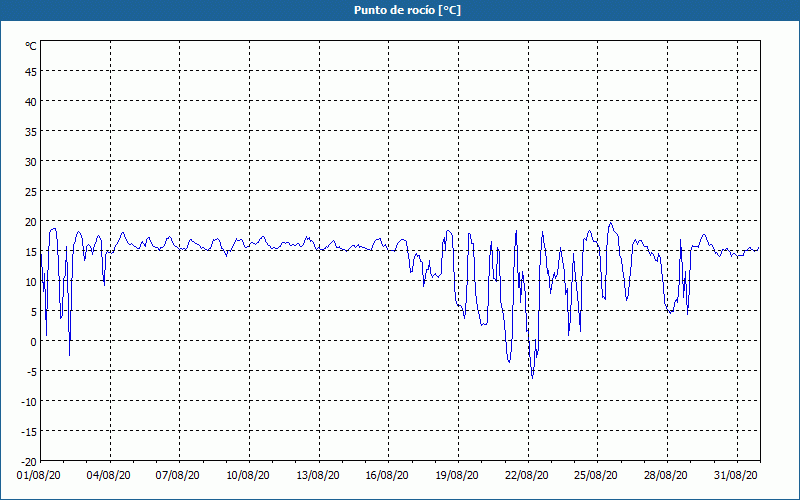The image size is (800, 500).
Task: Click the 45 y-axis value
Action: (31, 72)
